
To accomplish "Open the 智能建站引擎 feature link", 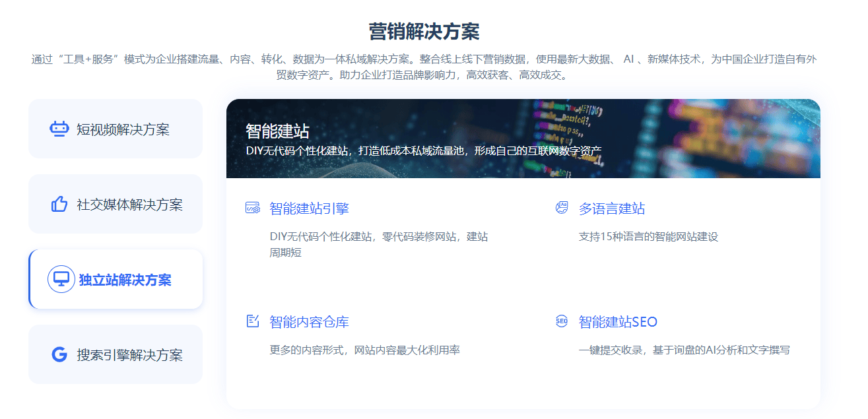I will [x=309, y=209].
